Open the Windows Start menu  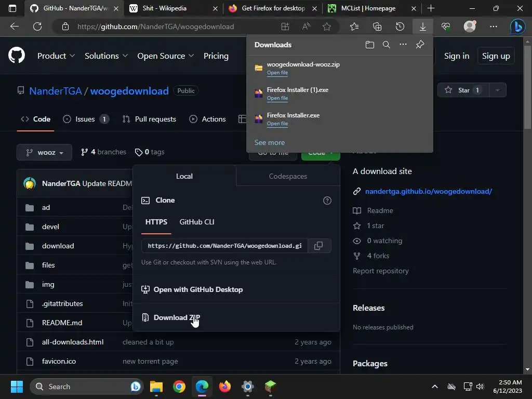(x=17, y=387)
